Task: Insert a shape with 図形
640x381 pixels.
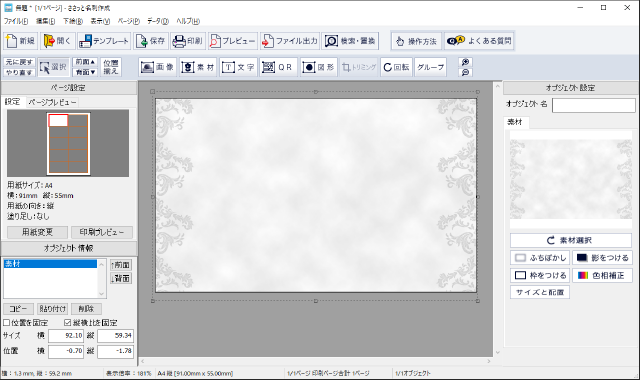Action: 318,67
